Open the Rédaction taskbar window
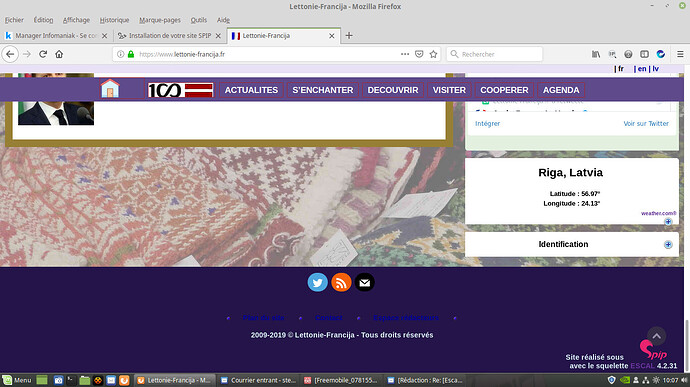The width and height of the screenshot is (690, 387). pos(425,380)
